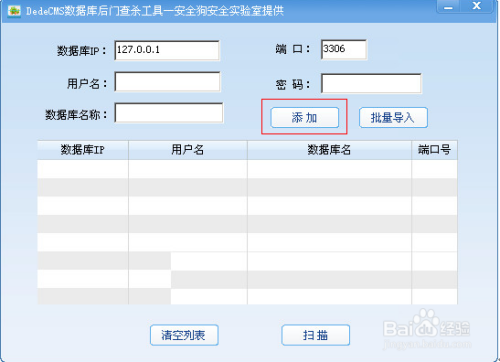Click the 数据库IP input field
Screen dimensions: 500x362
coord(167,50)
